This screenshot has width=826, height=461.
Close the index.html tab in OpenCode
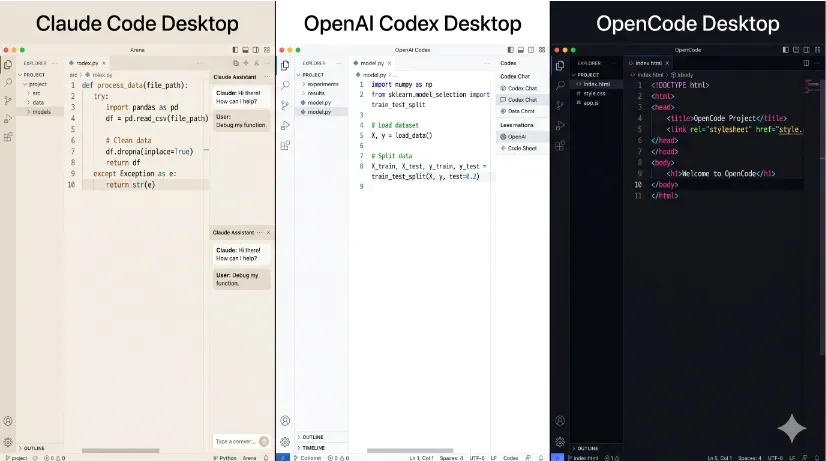[667, 63]
